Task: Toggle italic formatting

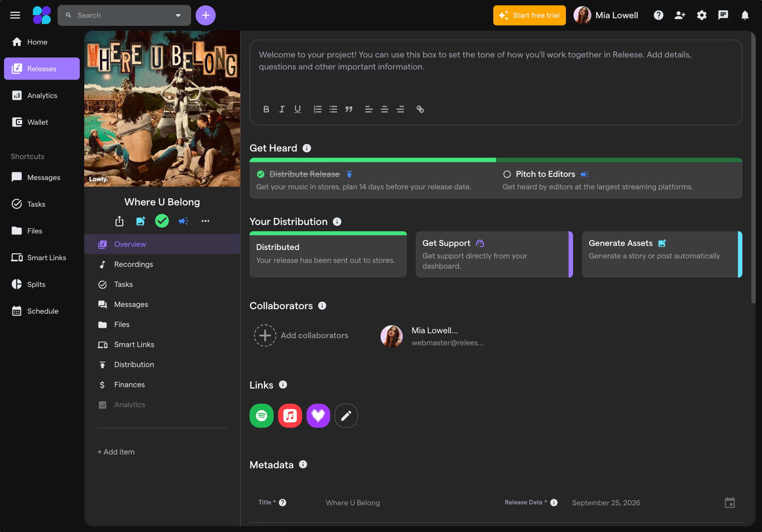Action: pyautogui.click(x=282, y=109)
